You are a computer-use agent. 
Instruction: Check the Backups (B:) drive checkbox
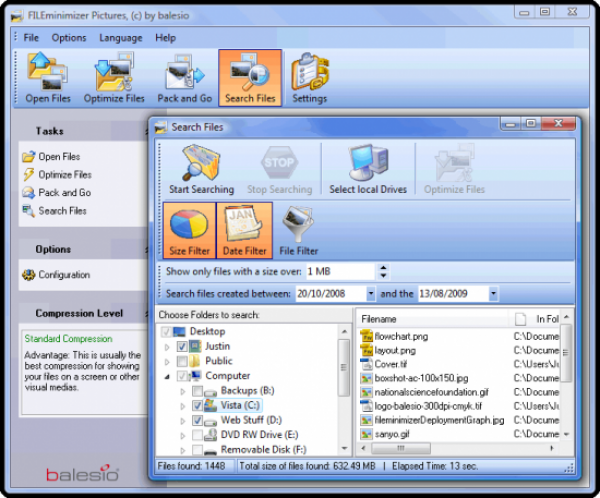click(197, 391)
